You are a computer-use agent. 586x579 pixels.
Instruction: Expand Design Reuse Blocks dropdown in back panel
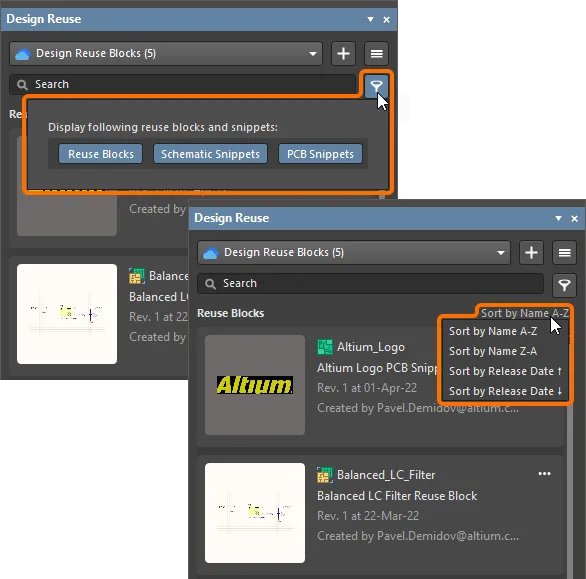[x=313, y=53]
